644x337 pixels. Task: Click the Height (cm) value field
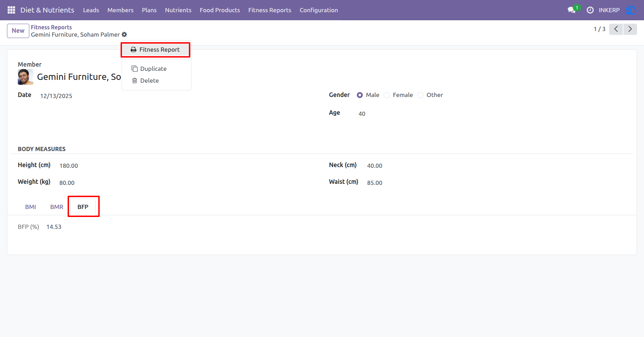69,166
